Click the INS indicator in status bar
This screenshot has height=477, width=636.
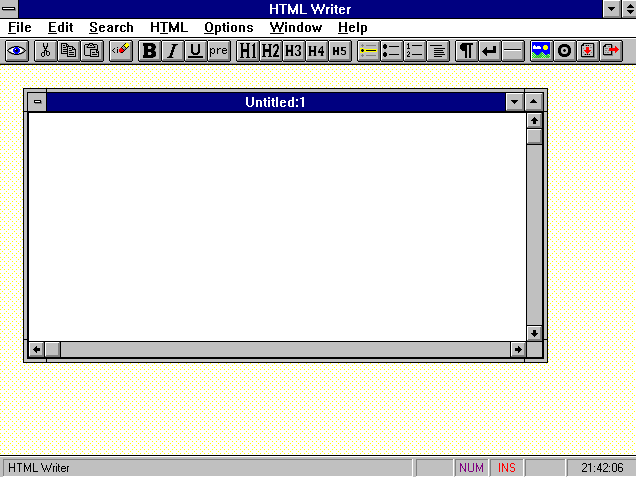tap(506, 468)
